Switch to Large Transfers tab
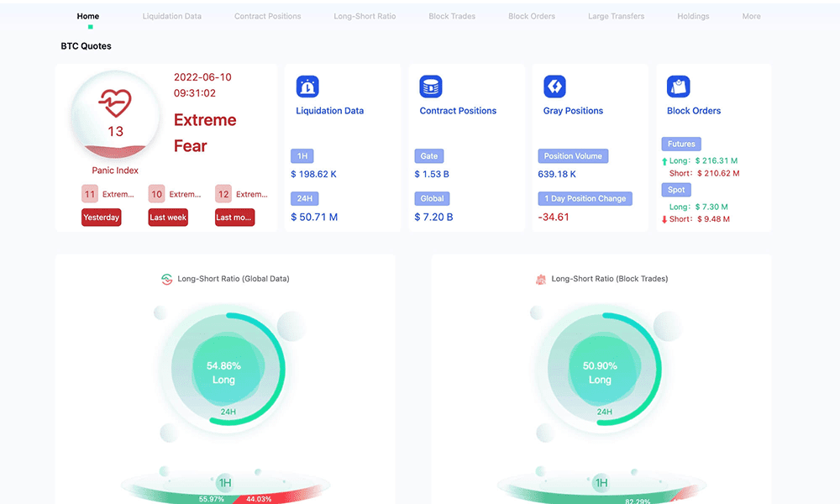This screenshot has height=504, width=840. [x=616, y=16]
